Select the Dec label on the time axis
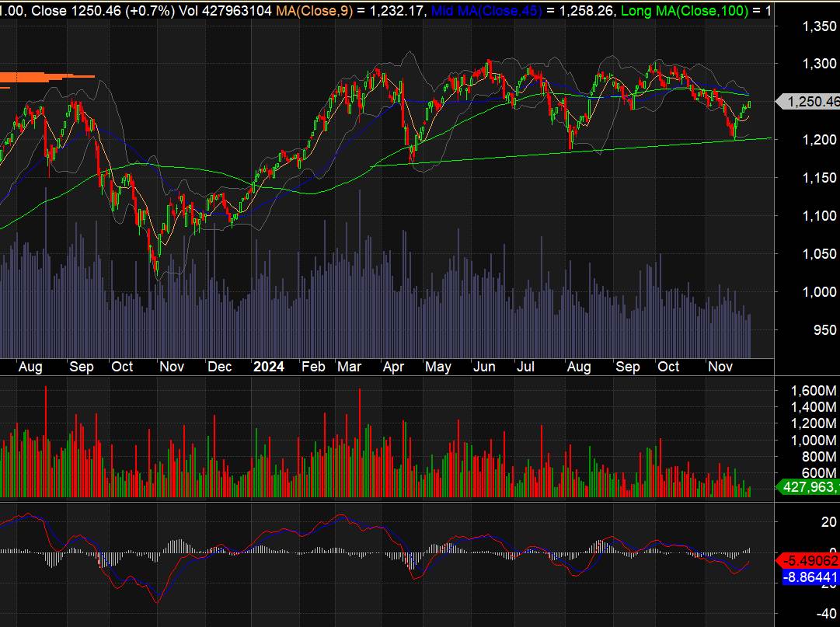The width and height of the screenshot is (840, 627). (219, 367)
